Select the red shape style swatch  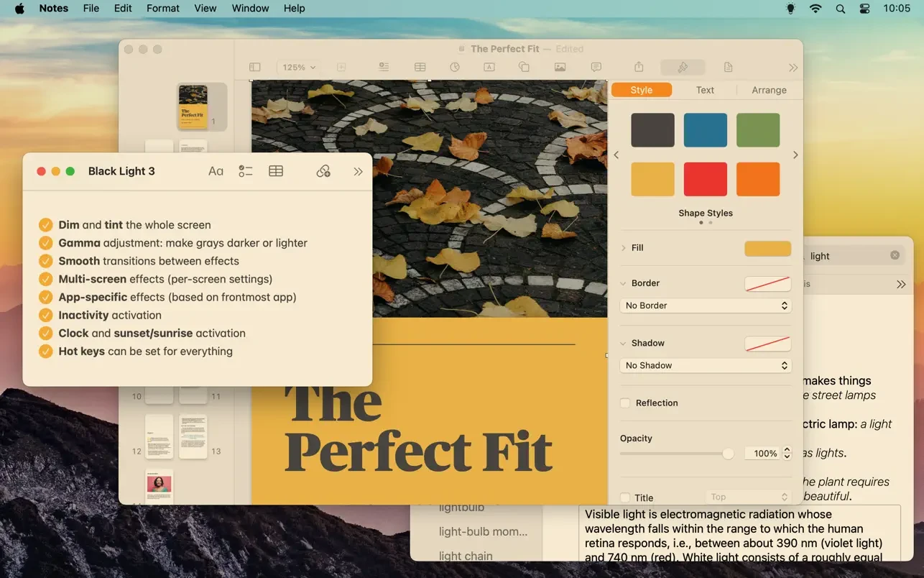pyautogui.click(x=705, y=179)
